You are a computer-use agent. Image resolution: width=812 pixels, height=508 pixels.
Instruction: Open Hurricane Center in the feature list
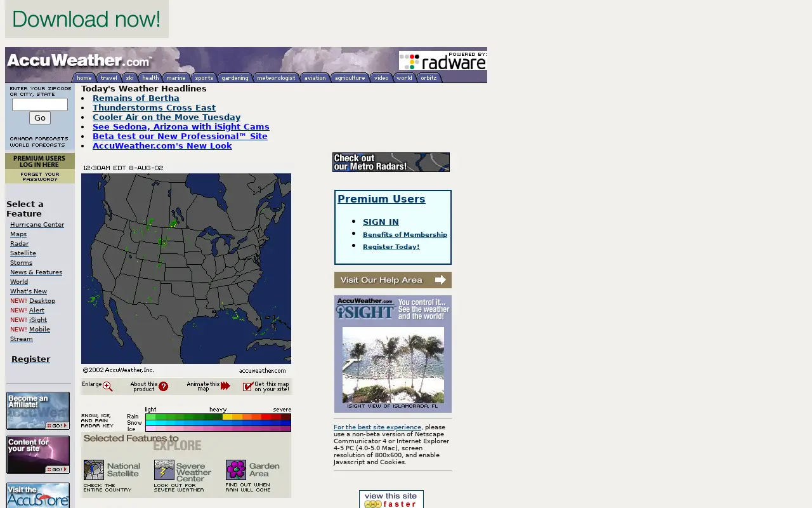click(37, 224)
